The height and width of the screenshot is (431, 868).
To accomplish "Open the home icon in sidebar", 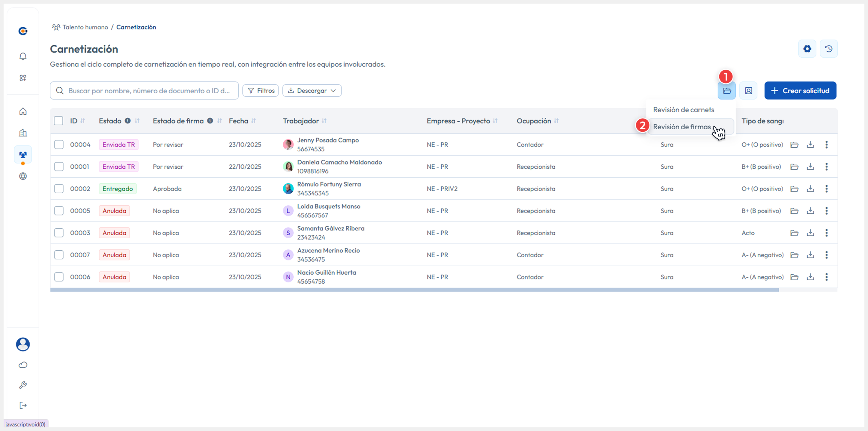I will (23, 111).
